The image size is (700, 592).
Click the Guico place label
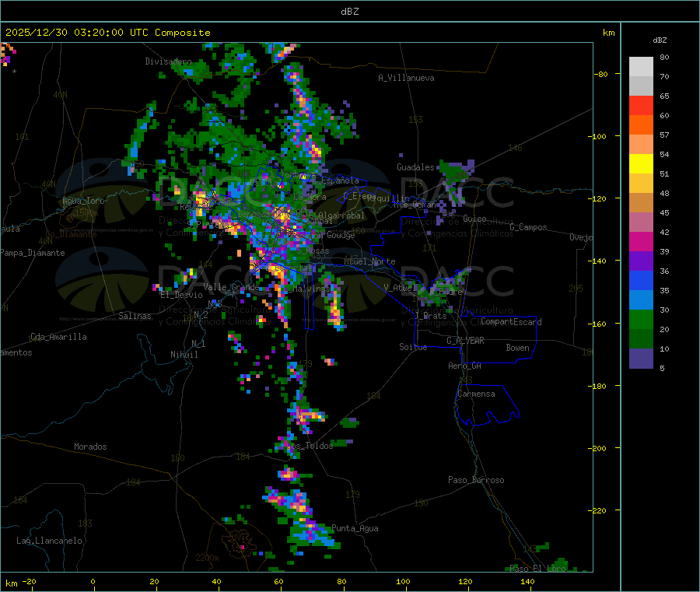474,219
